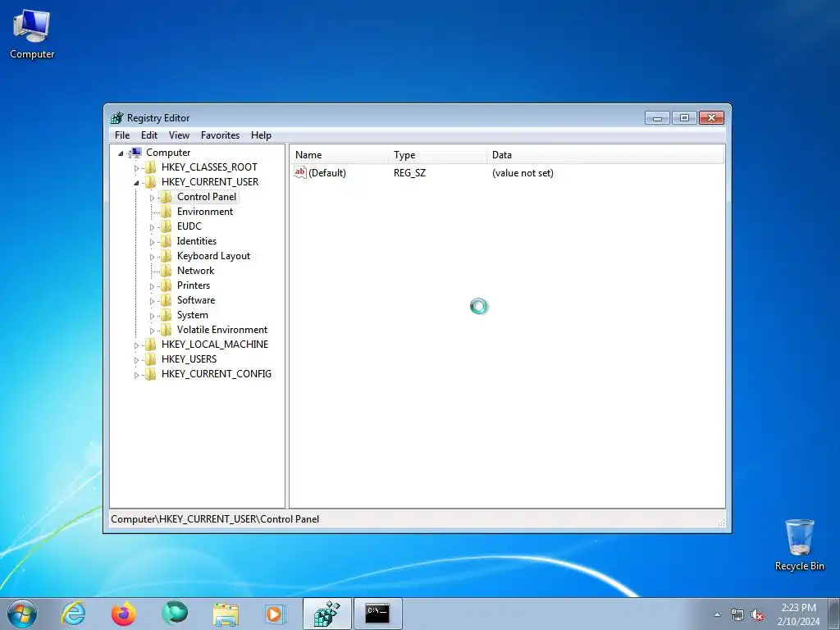Viewport: 840px width, 630px height.
Task: Click the status bar key path
Action: coord(215,519)
